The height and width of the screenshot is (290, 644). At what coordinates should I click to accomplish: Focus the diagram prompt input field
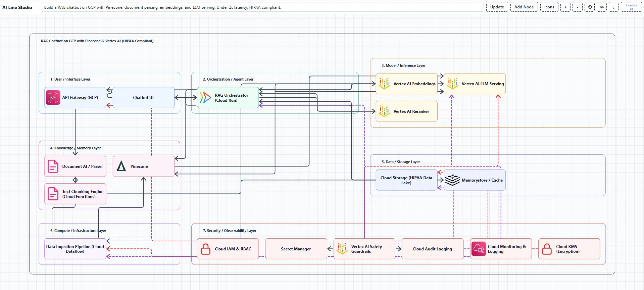click(x=262, y=7)
